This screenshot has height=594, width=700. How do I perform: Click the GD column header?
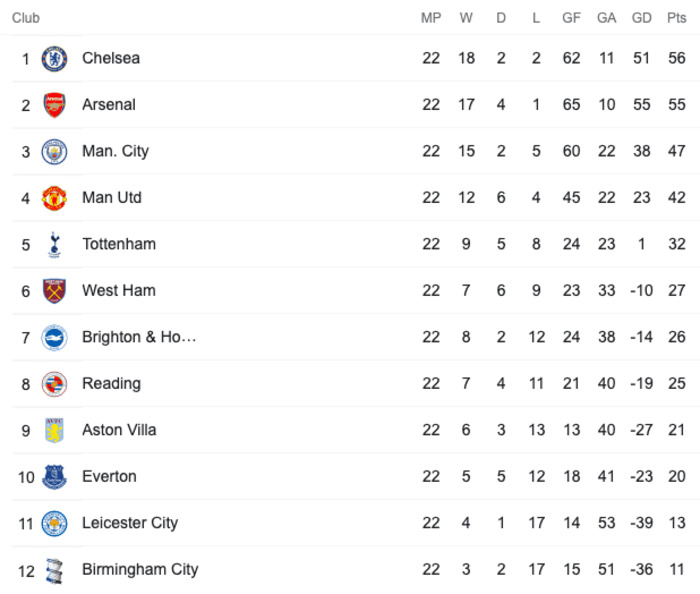(642, 18)
